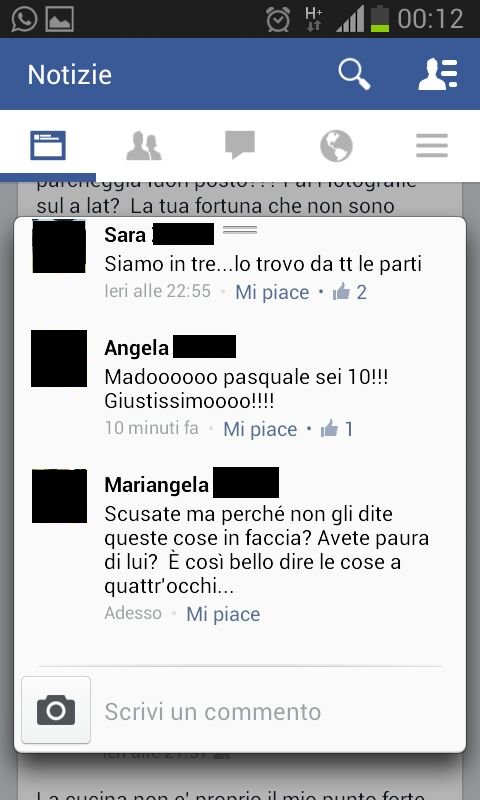Tap the Notizie title in header
Viewport: 480px width, 800px height.
pos(69,74)
